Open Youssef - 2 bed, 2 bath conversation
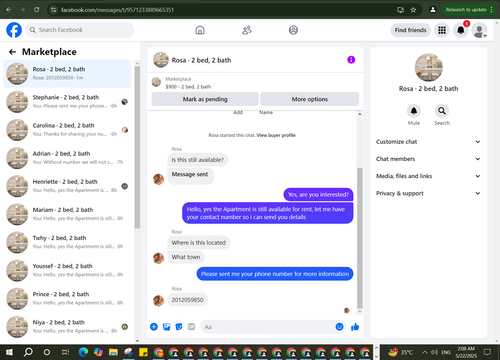This screenshot has width=500, height=360. point(67,270)
